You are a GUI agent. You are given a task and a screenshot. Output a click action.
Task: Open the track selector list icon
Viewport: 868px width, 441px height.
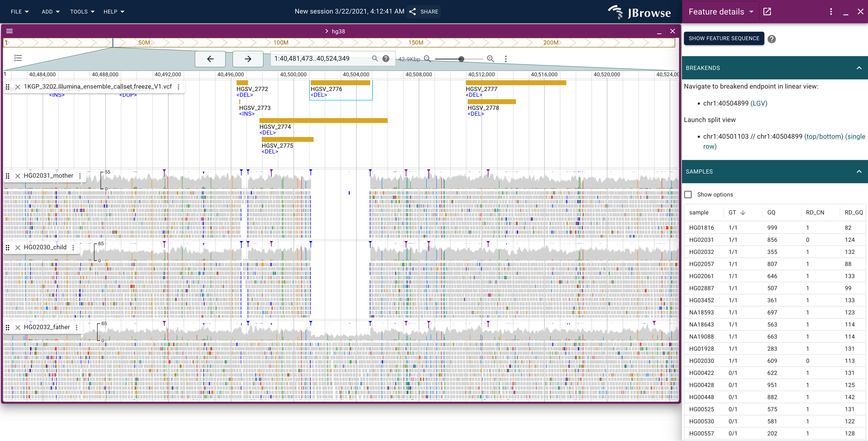(x=18, y=58)
